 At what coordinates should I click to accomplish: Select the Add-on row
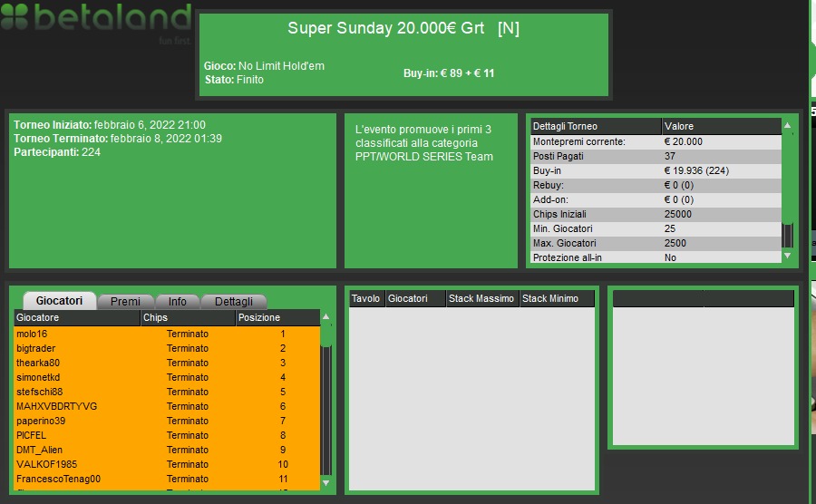656,199
